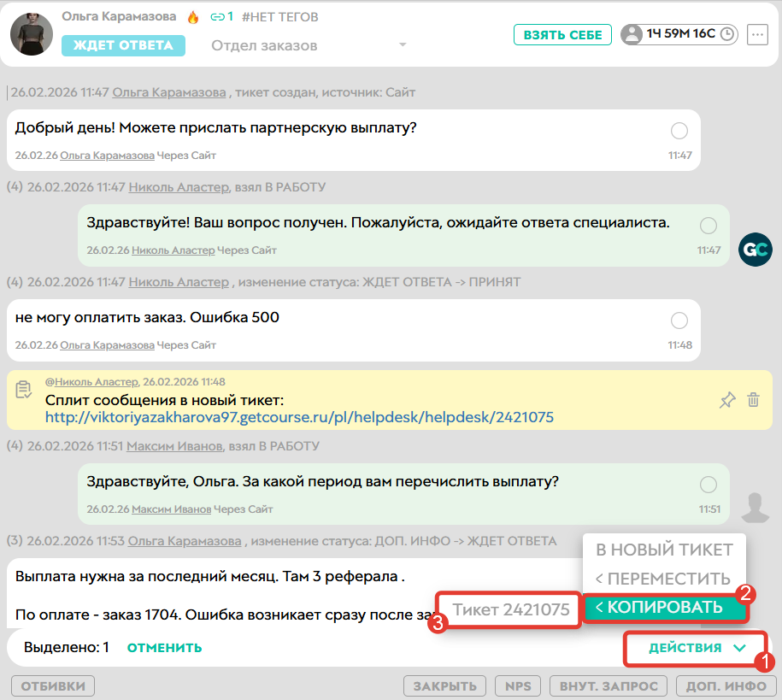Select Тикет 2421075 submenu item
This screenshot has height=700, width=782.
tap(509, 609)
